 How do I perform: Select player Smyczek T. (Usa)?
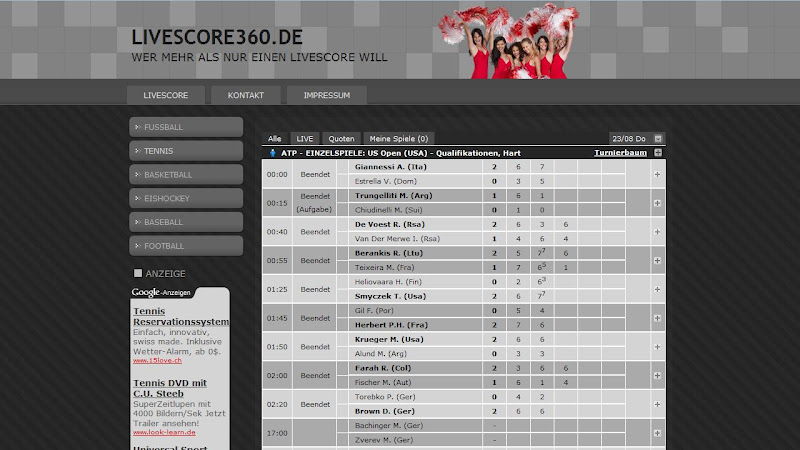pos(390,296)
